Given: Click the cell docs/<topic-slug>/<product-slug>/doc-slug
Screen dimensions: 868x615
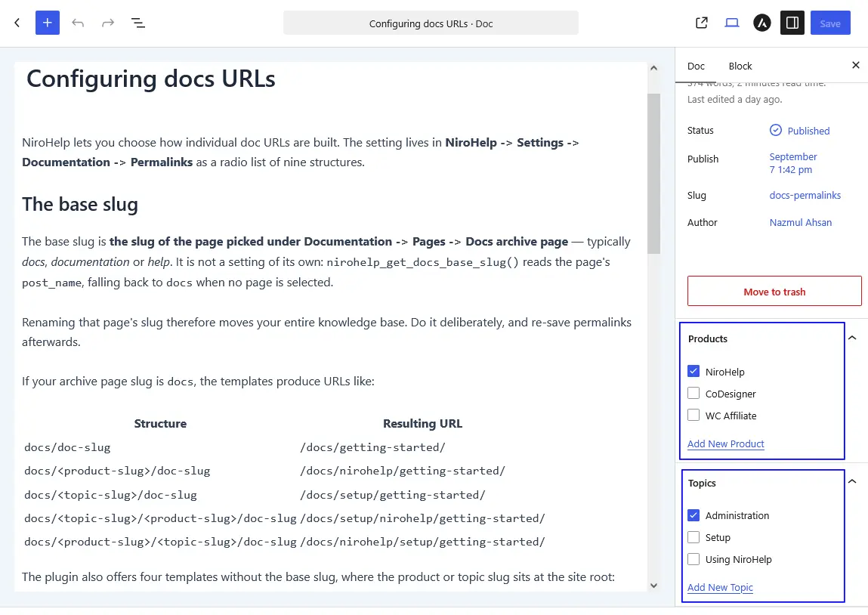Looking at the screenshot, I should [x=161, y=519].
